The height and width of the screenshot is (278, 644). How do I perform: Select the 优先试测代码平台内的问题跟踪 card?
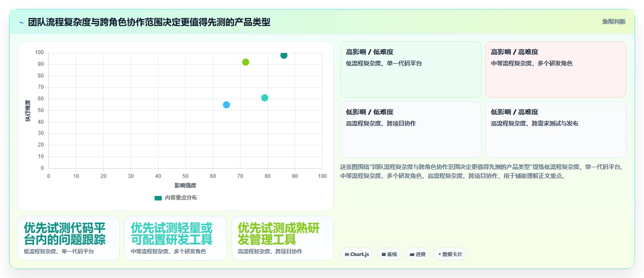(69, 238)
